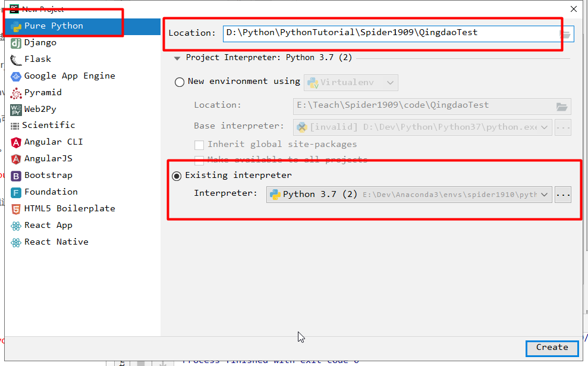This screenshot has height=366, width=588.
Task: Select New environment using radio button
Action: point(180,82)
